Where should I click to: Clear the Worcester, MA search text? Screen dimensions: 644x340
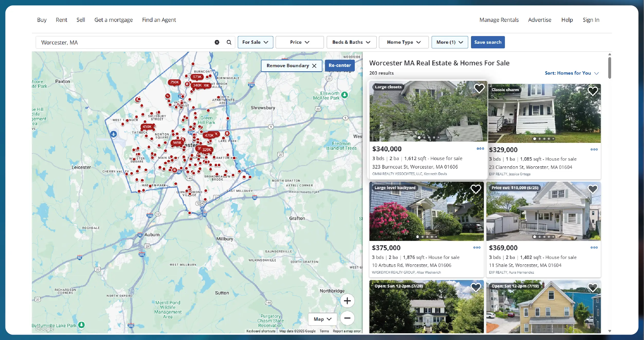(x=217, y=42)
